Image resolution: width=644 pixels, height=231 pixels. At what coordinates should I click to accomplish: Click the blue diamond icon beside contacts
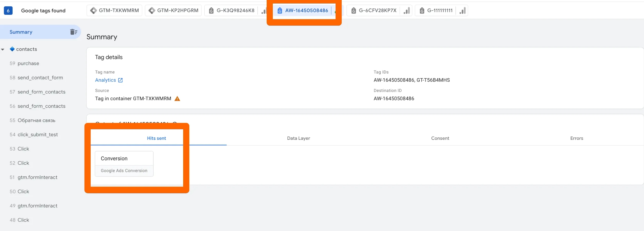click(x=12, y=49)
